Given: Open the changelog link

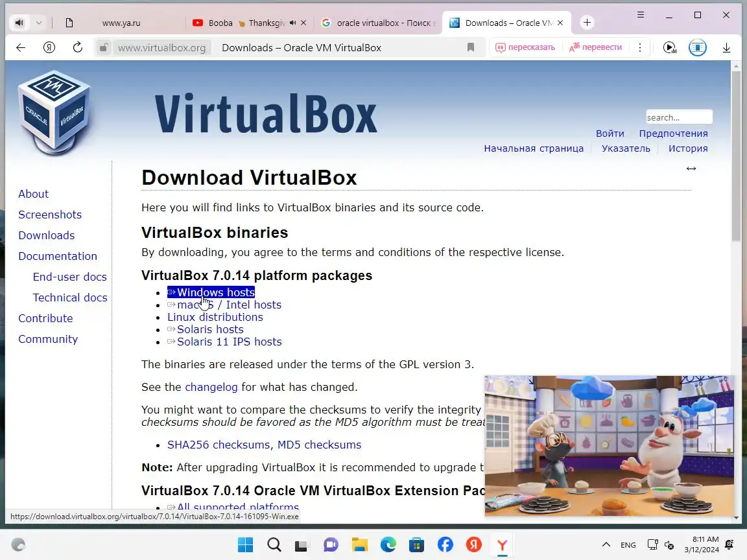Looking at the screenshot, I should (x=211, y=387).
